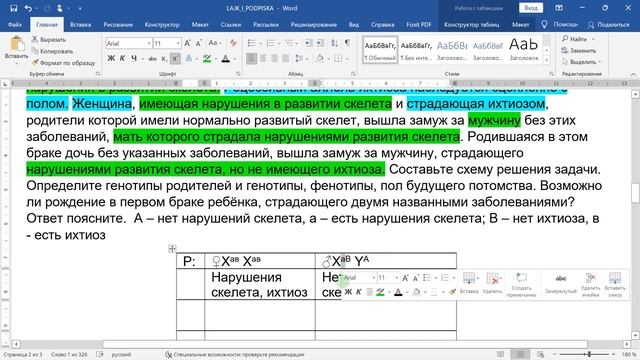Increase font size in ribbon

(x=187, y=43)
